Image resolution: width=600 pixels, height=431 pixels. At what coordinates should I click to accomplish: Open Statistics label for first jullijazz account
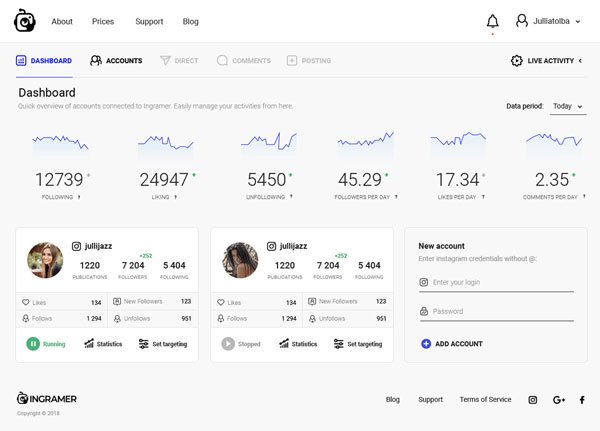click(x=109, y=344)
